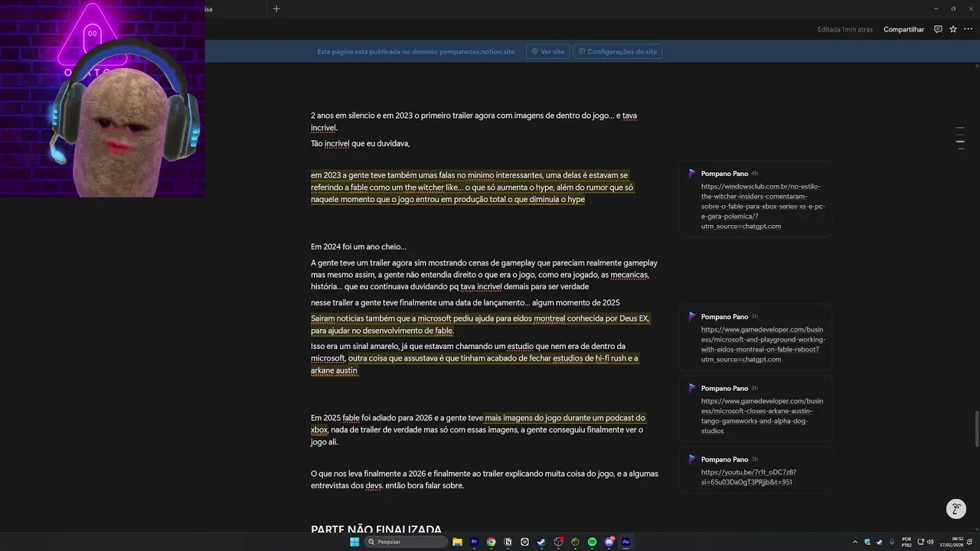This screenshot has width=980, height=551.
Task: Open the Windows Start menu
Action: (354, 542)
